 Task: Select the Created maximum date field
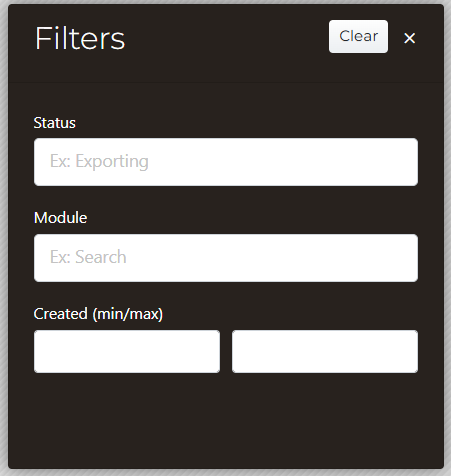(325, 351)
